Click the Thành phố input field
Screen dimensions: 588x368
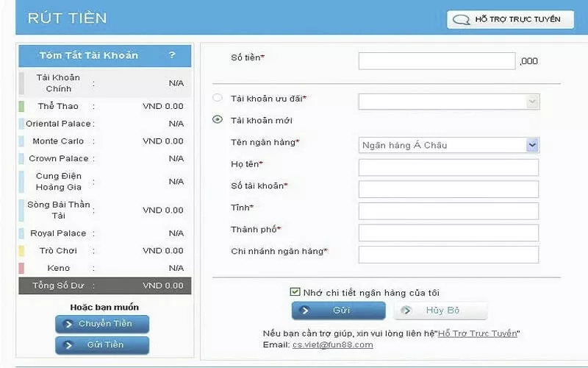click(x=448, y=233)
